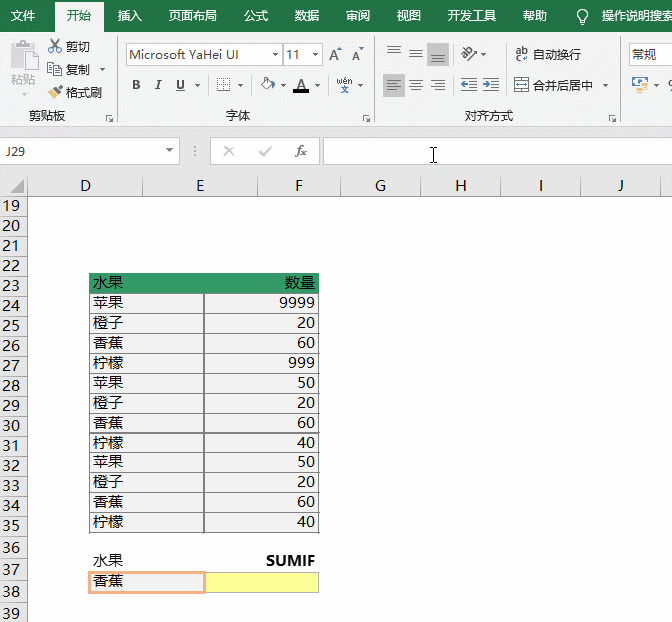This screenshot has height=622, width=672.
Task: Click the Center align icon
Action: [x=416, y=86]
